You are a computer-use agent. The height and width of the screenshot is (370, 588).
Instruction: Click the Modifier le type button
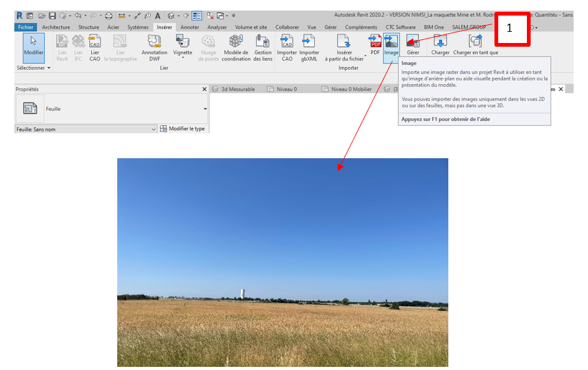[x=182, y=129]
